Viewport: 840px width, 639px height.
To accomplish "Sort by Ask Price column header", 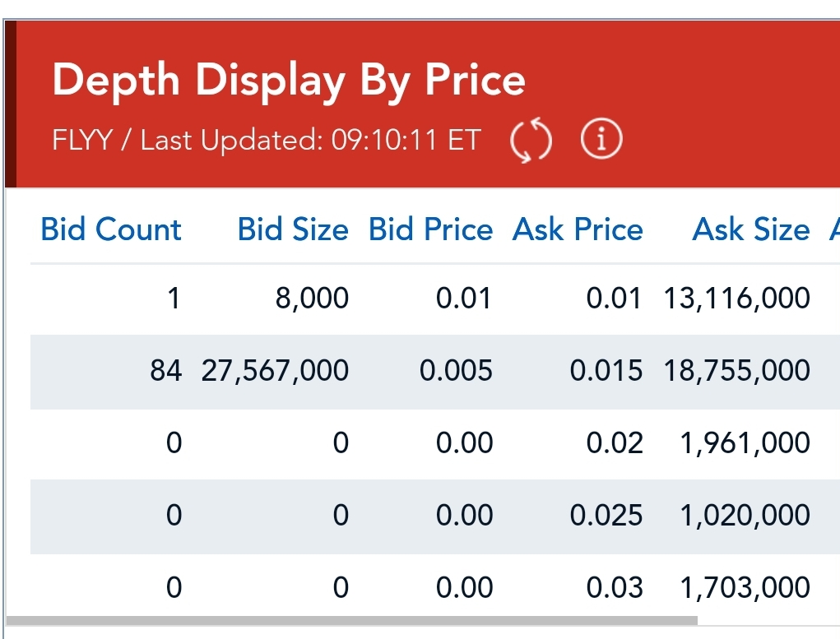I will [x=578, y=229].
